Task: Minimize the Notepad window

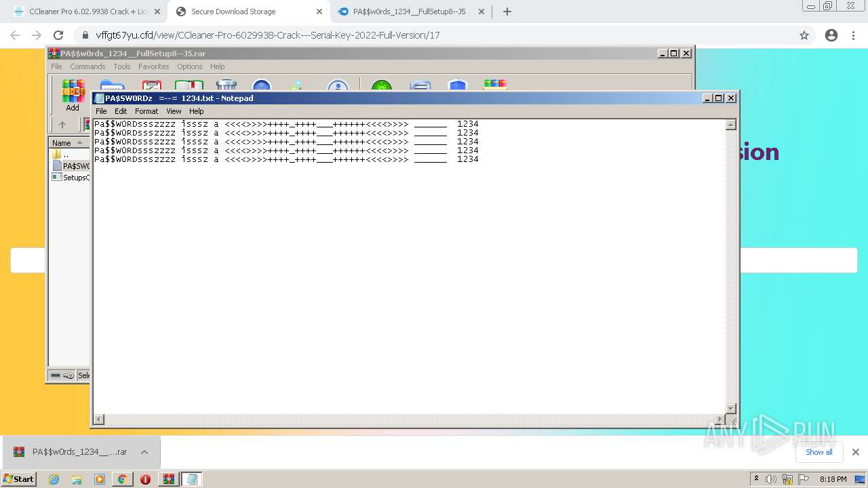Action: click(708, 98)
